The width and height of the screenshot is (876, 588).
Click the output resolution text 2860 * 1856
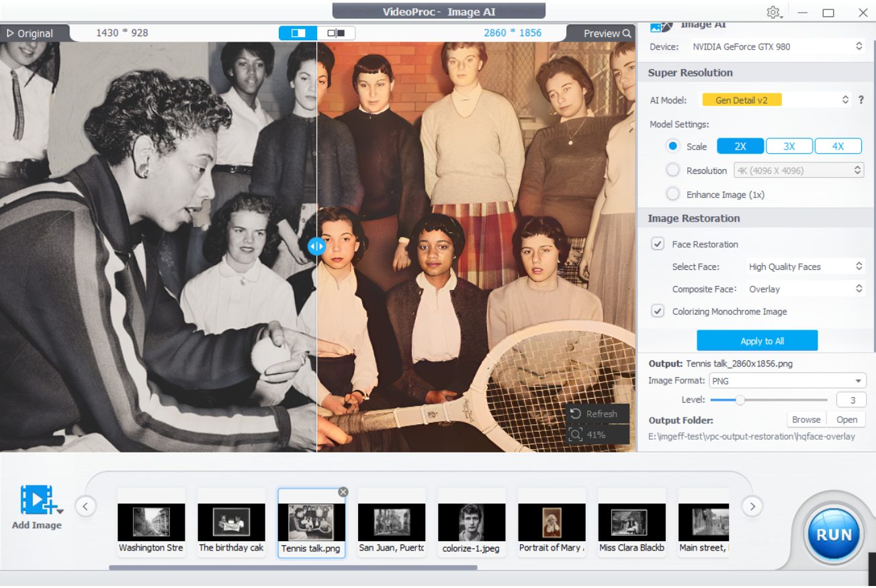click(513, 33)
